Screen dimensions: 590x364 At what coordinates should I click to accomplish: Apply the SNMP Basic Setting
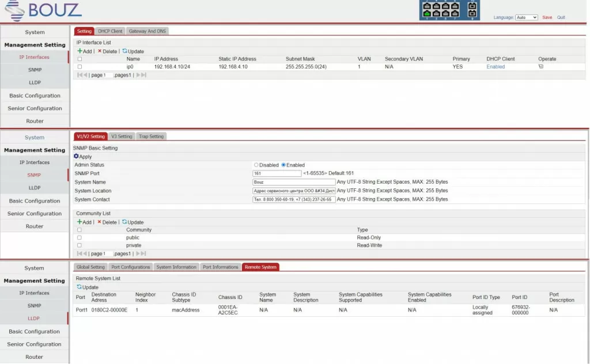pos(83,157)
